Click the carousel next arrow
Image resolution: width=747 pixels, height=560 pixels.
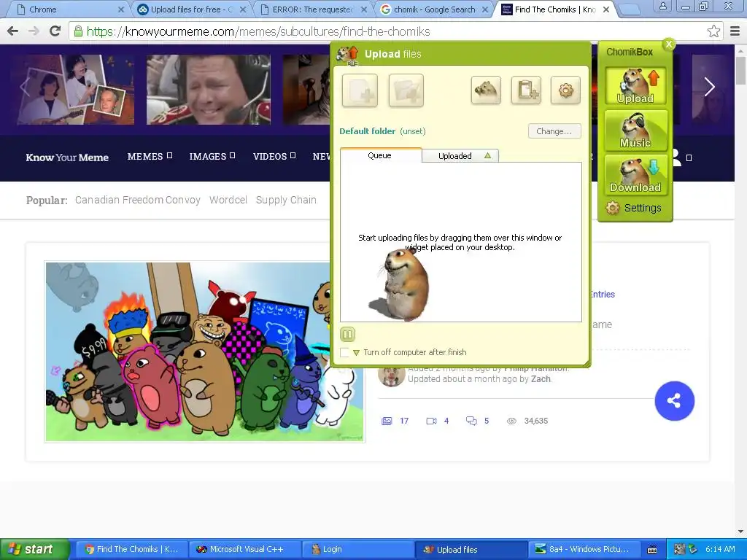point(709,87)
